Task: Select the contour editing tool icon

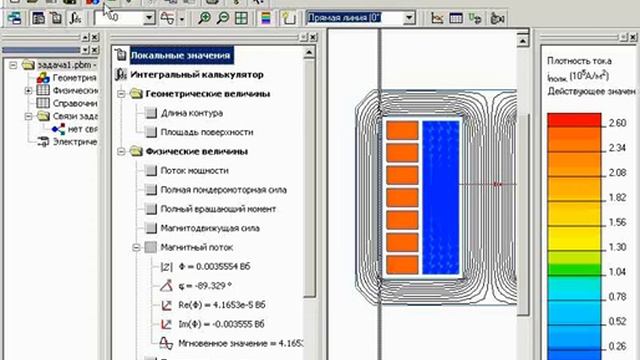Action: pyautogui.click(x=288, y=18)
